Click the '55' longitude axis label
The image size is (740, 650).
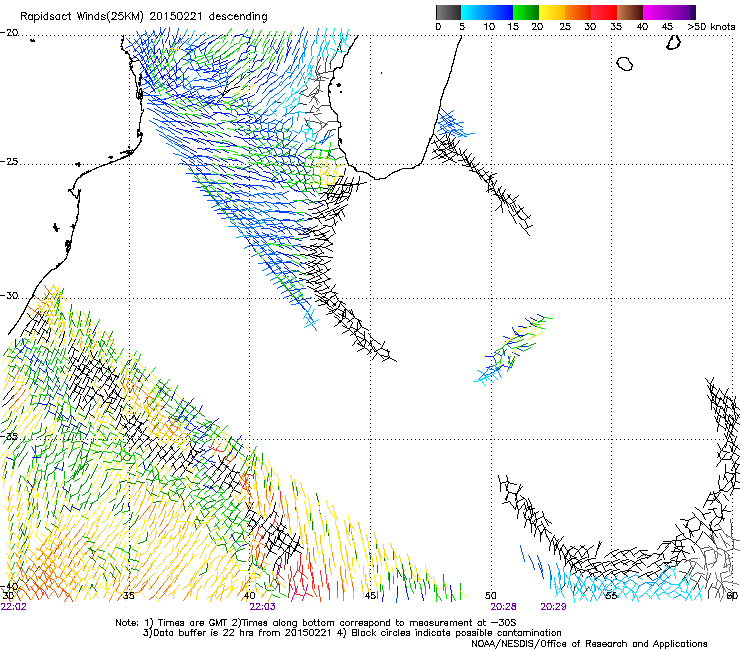pos(611,596)
